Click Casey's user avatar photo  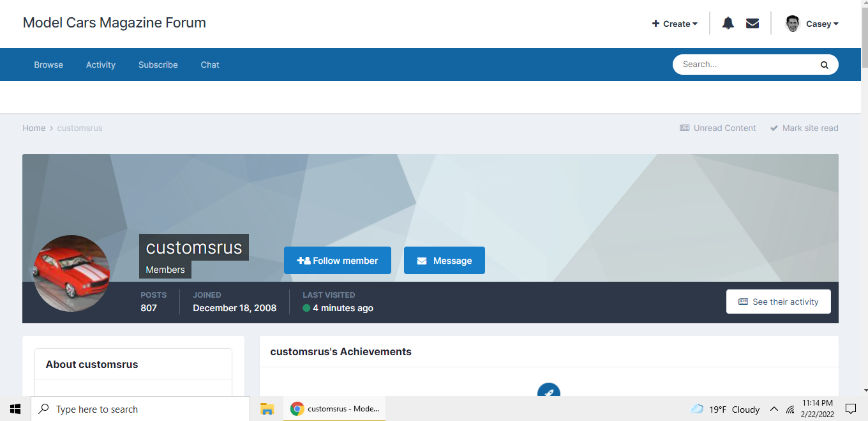[x=793, y=24]
